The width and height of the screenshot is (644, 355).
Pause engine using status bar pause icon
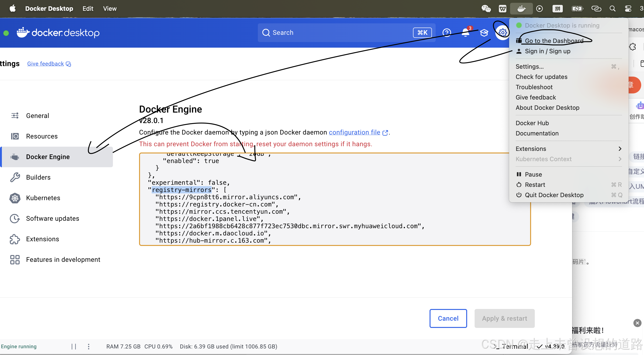pyautogui.click(x=74, y=347)
